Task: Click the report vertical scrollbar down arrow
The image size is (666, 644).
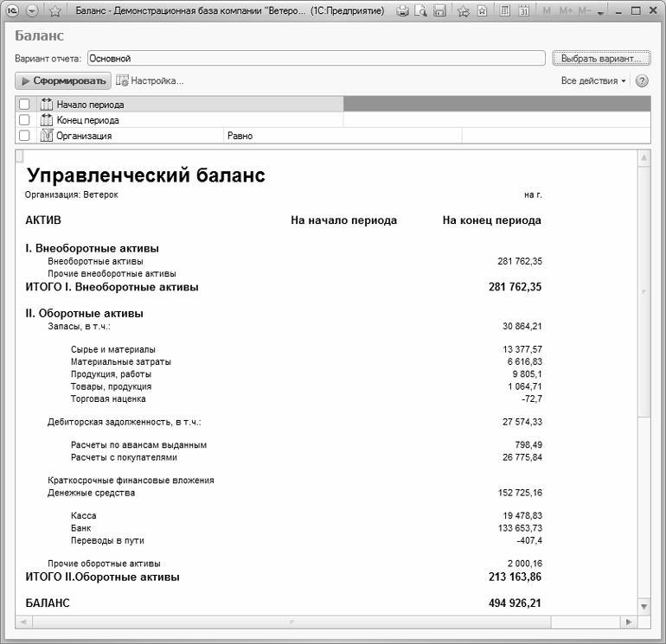Action: (x=643, y=608)
